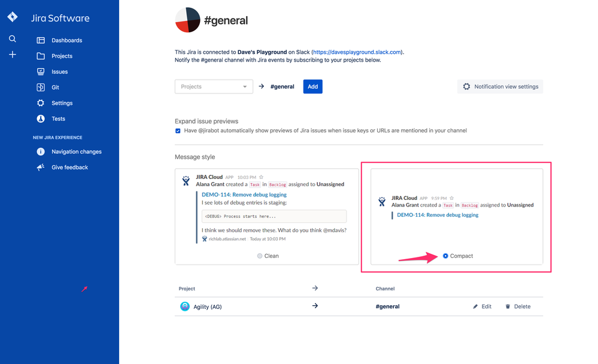Open Settings in the sidebar
598x364 pixels.
pos(62,103)
